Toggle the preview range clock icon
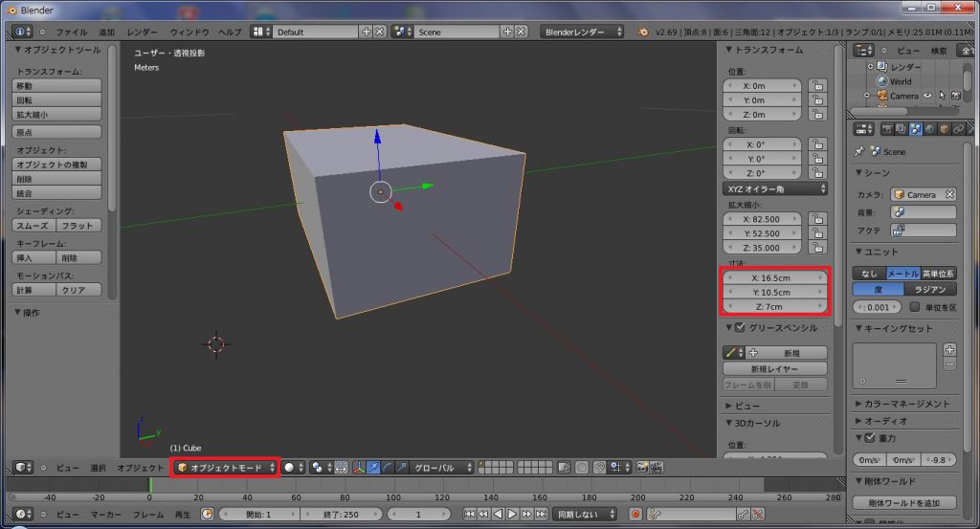Screen dimensions: 980x529 click(x=207, y=514)
